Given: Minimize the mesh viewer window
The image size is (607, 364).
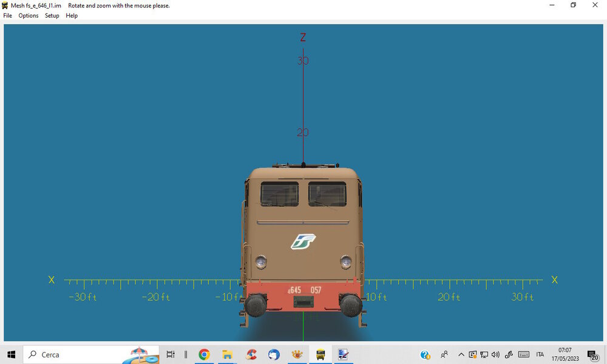Looking at the screenshot, I should click(x=552, y=5).
